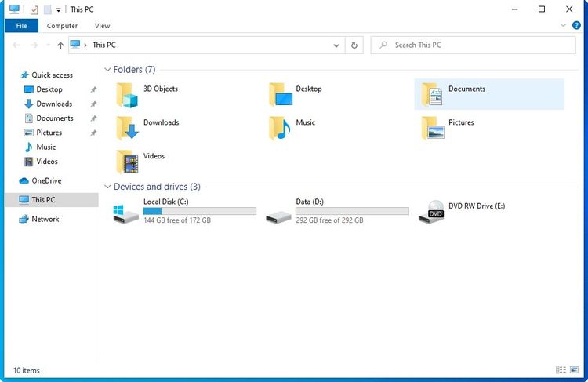Open the Music folder icon in Folders
588x382 pixels.
pos(280,128)
